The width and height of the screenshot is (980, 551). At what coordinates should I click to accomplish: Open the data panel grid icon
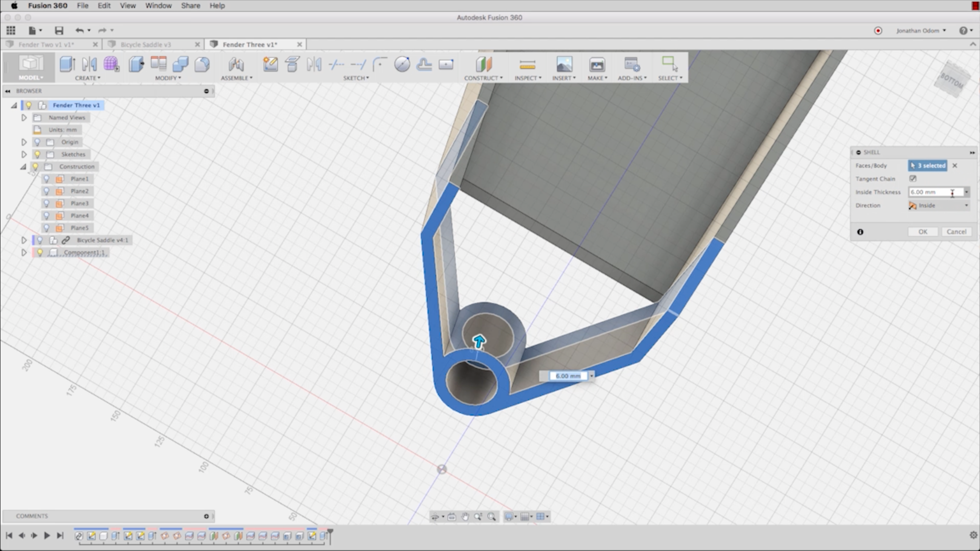coord(11,30)
